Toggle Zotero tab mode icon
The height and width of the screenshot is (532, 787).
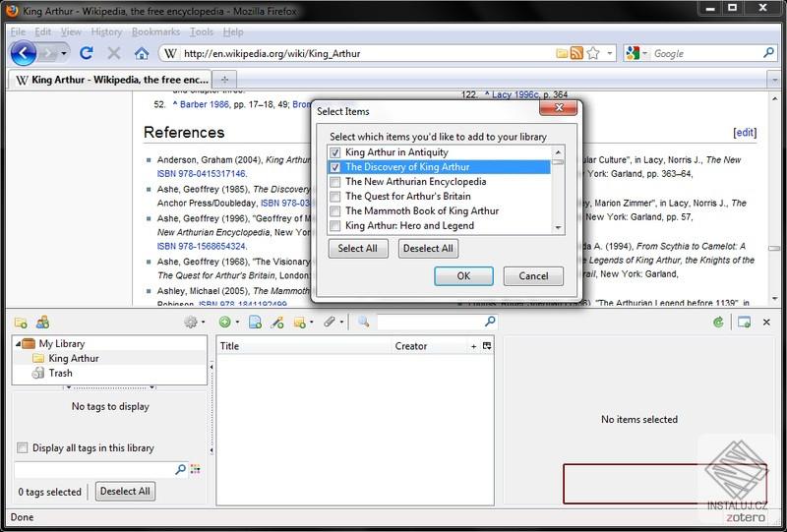[x=745, y=323]
